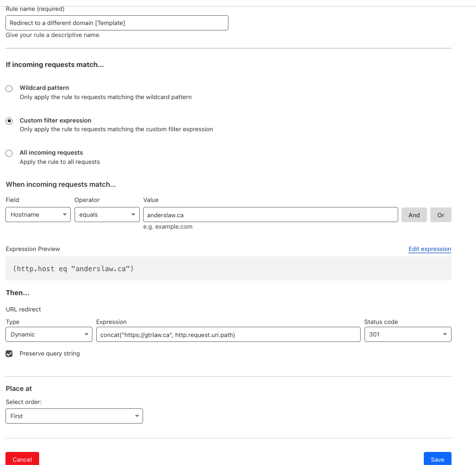
Task: Click the Preserve query string label
Action: point(50,353)
